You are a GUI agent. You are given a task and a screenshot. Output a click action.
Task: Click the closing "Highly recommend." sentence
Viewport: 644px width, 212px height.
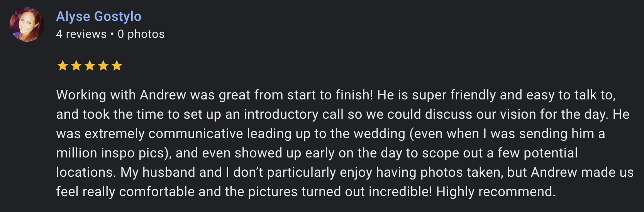click(x=496, y=191)
